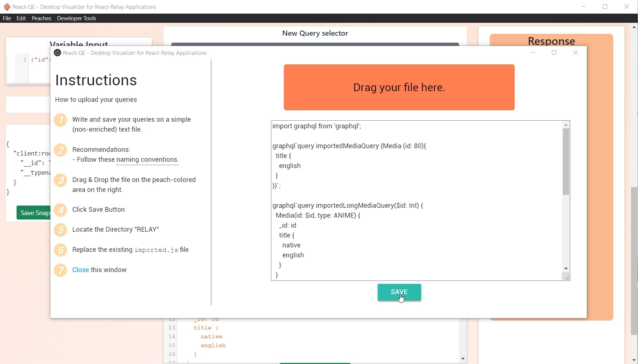Click the text area scrollbar down arrow
This screenshot has height=364, width=638.
566,269
